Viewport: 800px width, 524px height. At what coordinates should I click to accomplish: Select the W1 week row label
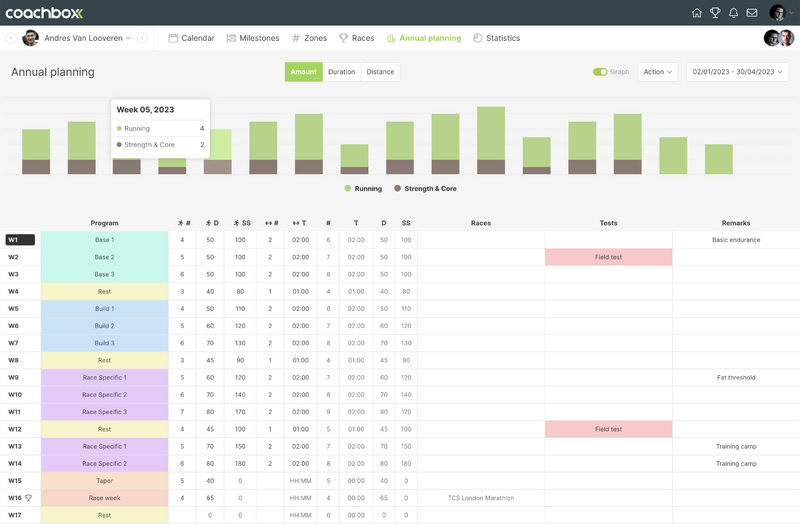tap(20, 240)
